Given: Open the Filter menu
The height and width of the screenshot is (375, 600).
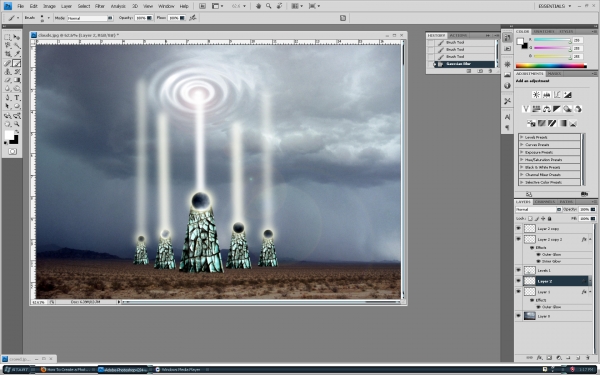Looking at the screenshot, I should pyautogui.click(x=99, y=6).
